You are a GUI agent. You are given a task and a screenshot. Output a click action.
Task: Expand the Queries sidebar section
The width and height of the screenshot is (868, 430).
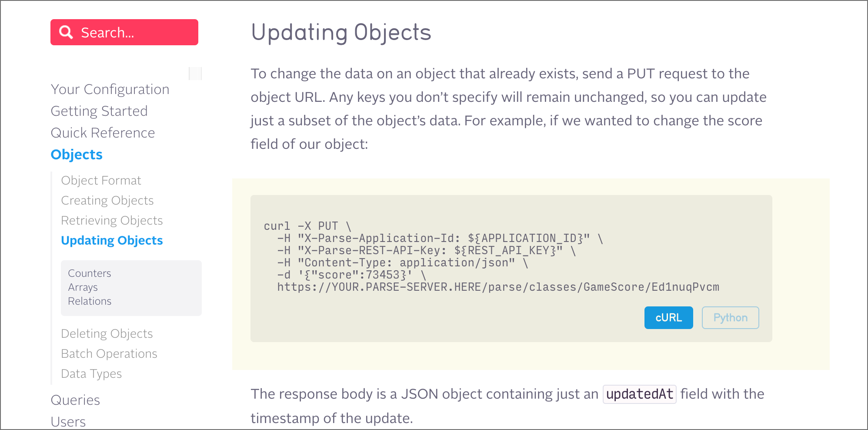pyautogui.click(x=75, y=400)
